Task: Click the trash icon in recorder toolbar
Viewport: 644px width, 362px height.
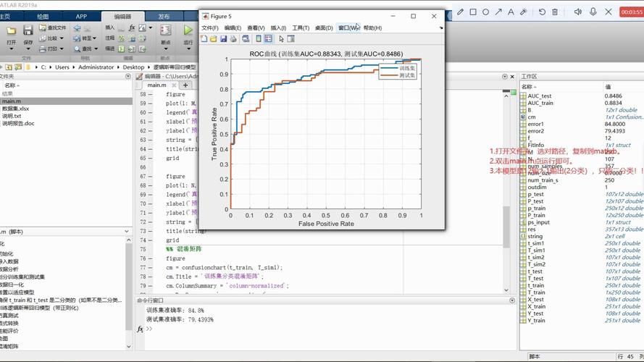Action: coord(555,12)
